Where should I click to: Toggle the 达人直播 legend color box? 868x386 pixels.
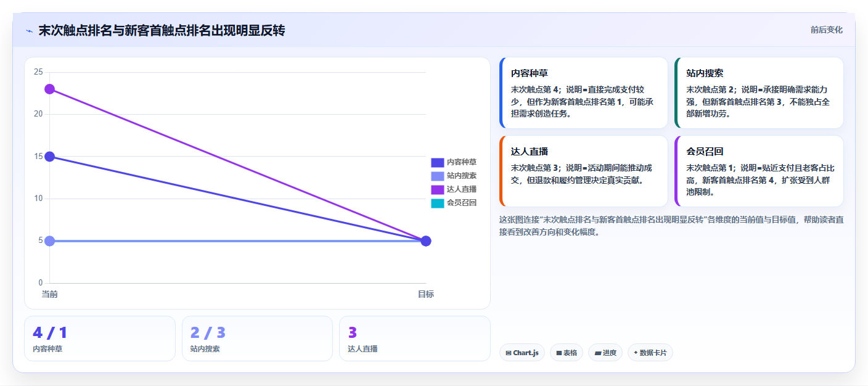(x=437, y=189)
